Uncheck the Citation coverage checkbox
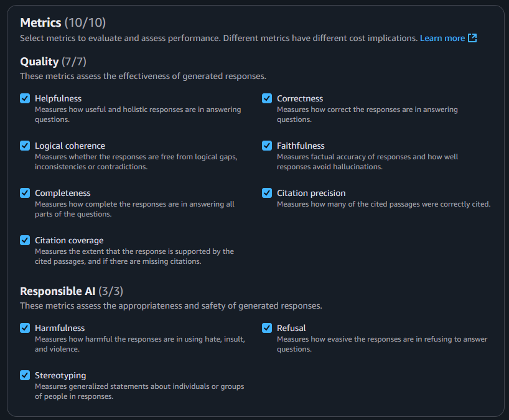The width and height of the screenshot is (509, 420). point(25,240)
